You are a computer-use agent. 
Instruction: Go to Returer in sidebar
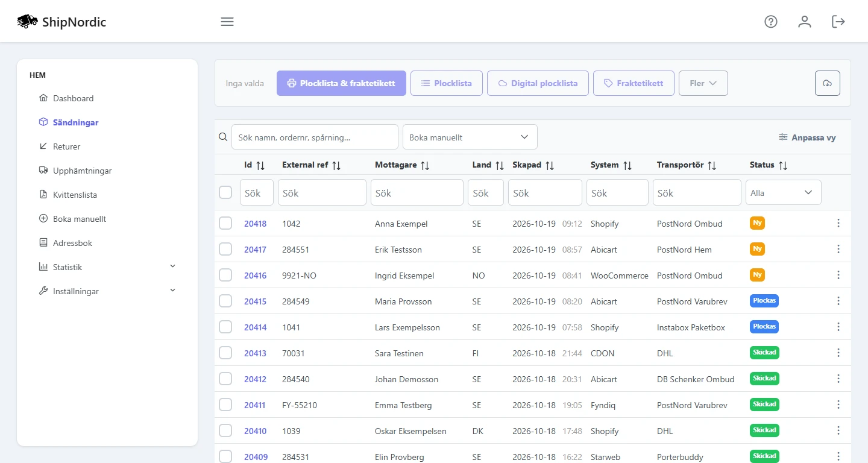tap(66, 146)
